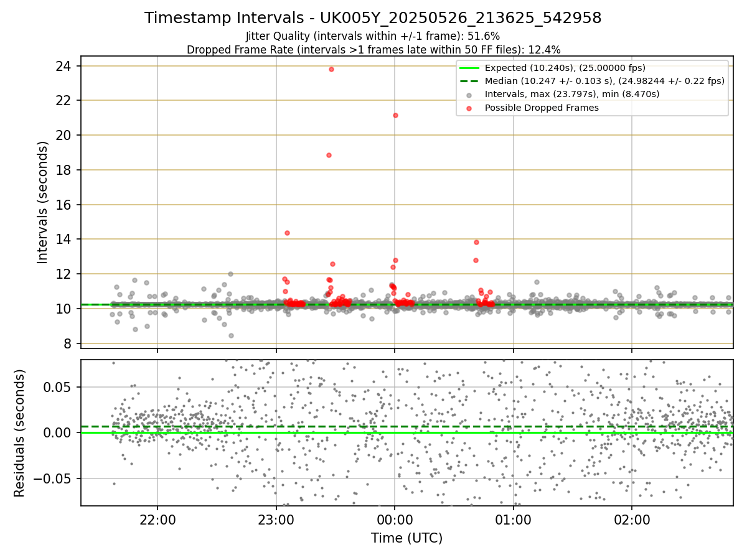This screenshot has width=747, height=560.
Task: Click the 'Time (UTC)' x-axis label
Action: click(x=407, y=538)
